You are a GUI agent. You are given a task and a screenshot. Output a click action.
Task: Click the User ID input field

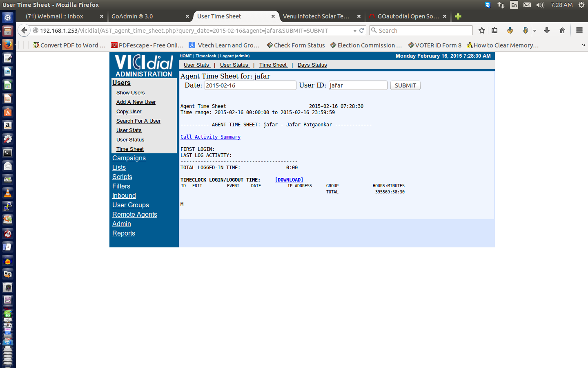[358, 85]
